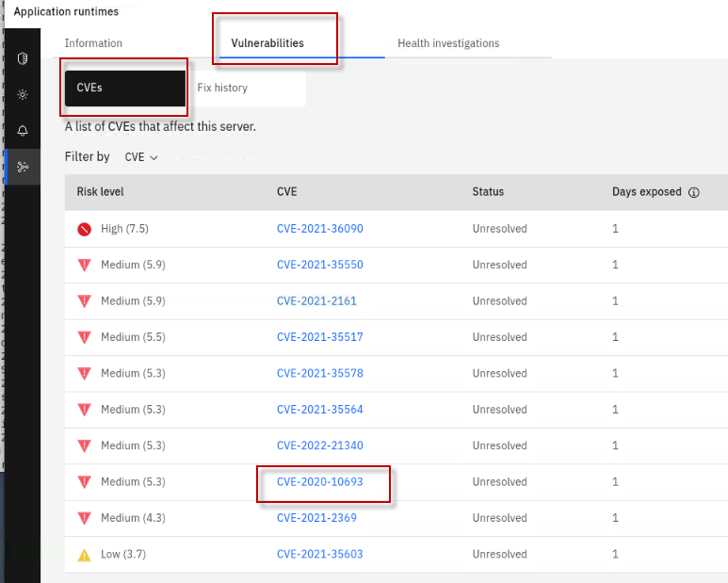
Task: Switch to the Information tab
Action: (93, 43)
